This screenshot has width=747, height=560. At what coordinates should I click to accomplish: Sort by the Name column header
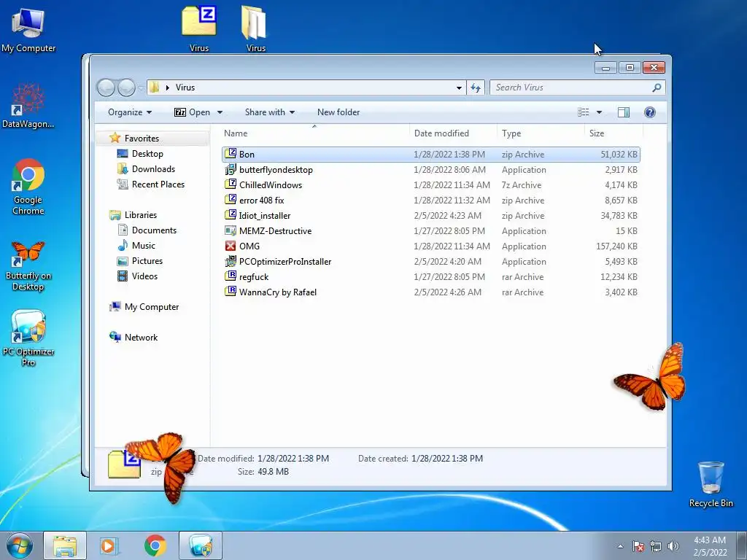(x=314, y=133)
